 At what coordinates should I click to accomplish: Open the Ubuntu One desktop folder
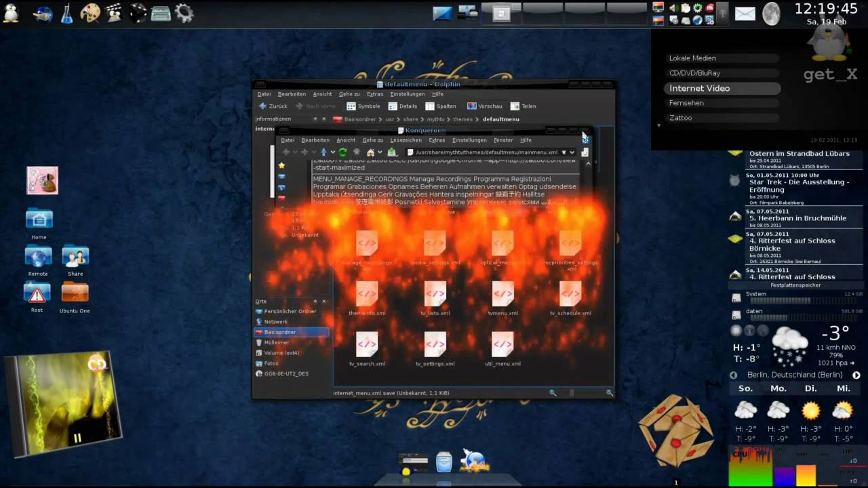tap(75, 296)
